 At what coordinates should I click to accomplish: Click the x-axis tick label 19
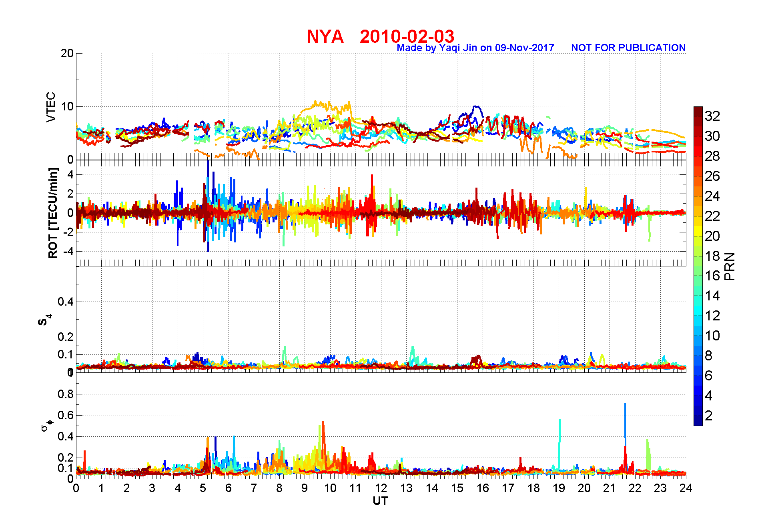point(559,488)
